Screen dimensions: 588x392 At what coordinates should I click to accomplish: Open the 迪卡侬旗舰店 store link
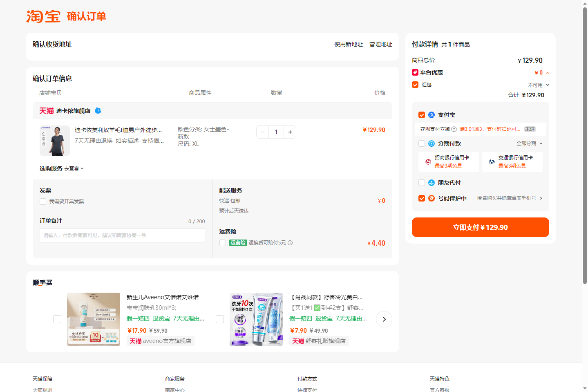coord(73,111)
